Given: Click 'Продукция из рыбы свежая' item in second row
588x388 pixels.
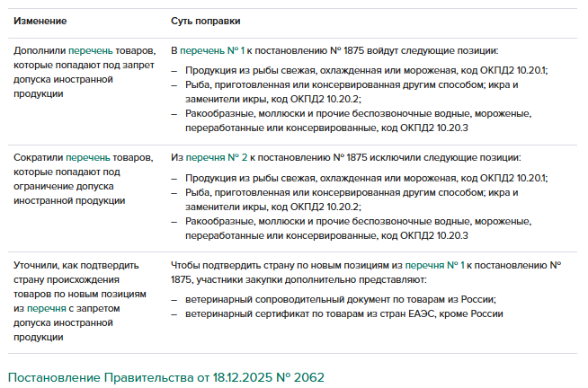Looking at the screenshot, I should coord(366,178).
